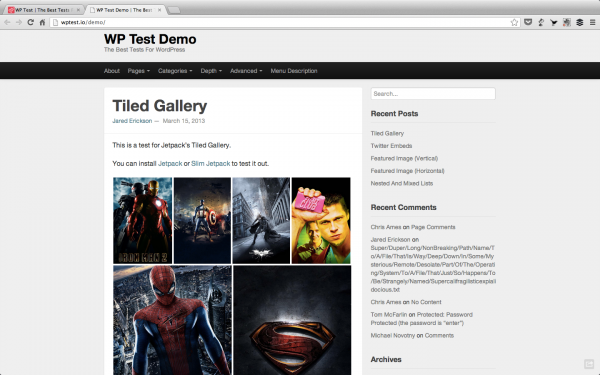The image size is (600, 375).
Task: Click the share icon at page bottom-right corner
Action: click(x=589, y=364)
